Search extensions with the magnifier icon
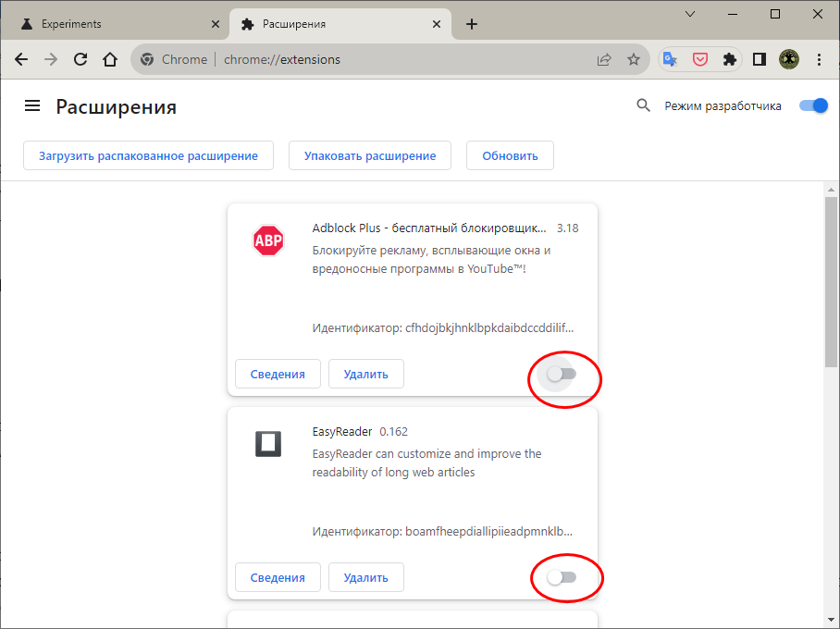 [643, 105]
